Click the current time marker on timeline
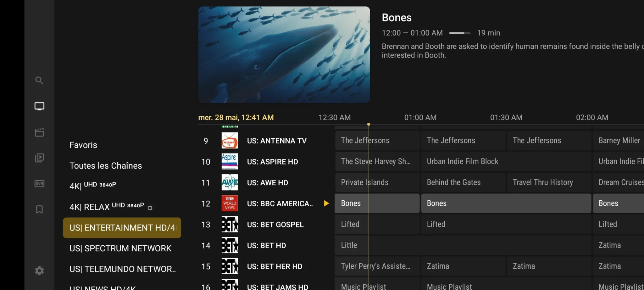The image size is (644, 290). click(369, 125)
